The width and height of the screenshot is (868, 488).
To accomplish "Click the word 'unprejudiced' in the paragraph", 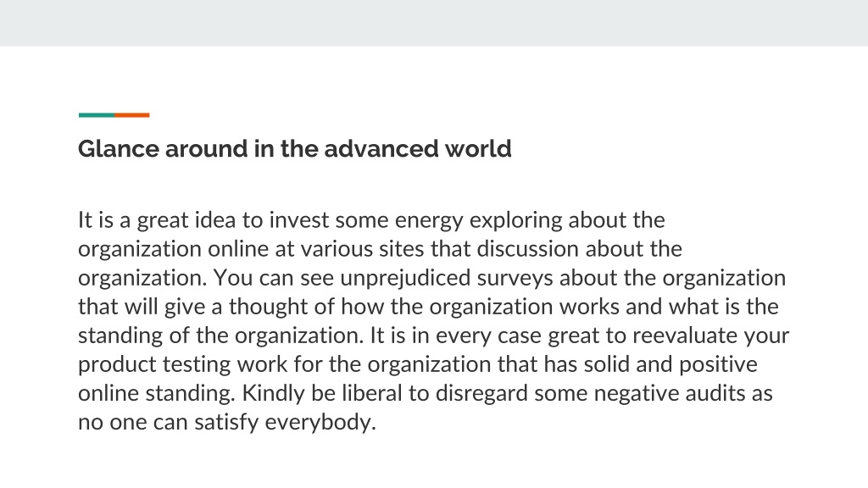I will click(x=405, y=278).
